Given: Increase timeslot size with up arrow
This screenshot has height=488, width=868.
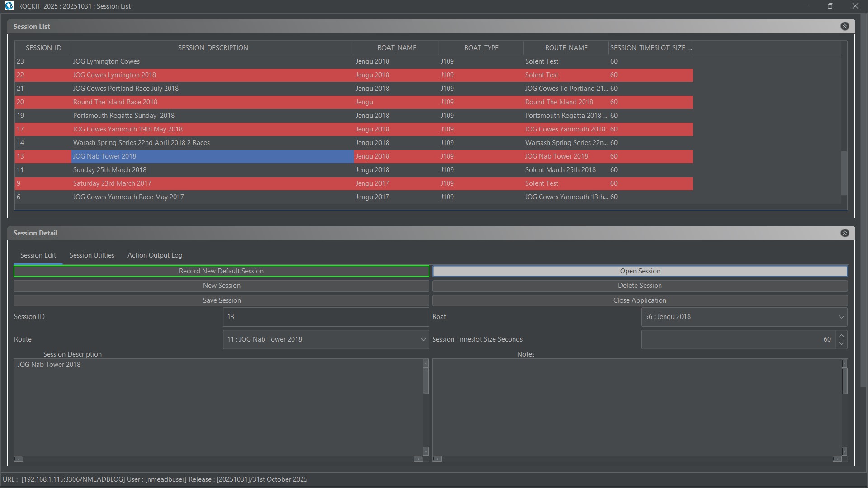Looking at the screenshot, I should coord(841,336).
